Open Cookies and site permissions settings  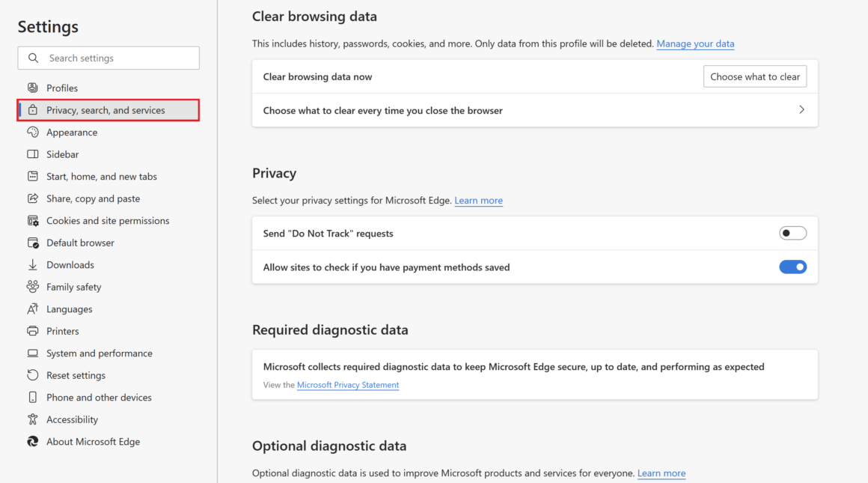pos(108,221)
